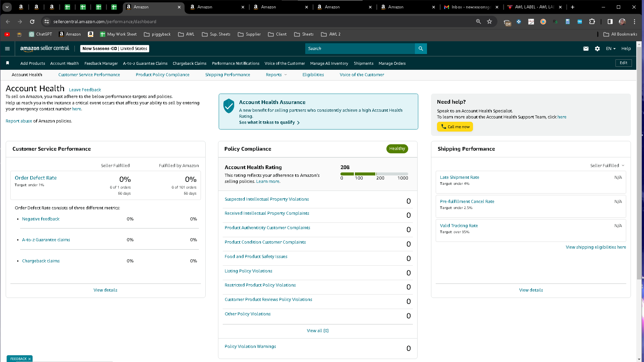The image size is (644, 362).
Task: Open the Valid Tracking Rate link
Action: [x=459, y=226]
